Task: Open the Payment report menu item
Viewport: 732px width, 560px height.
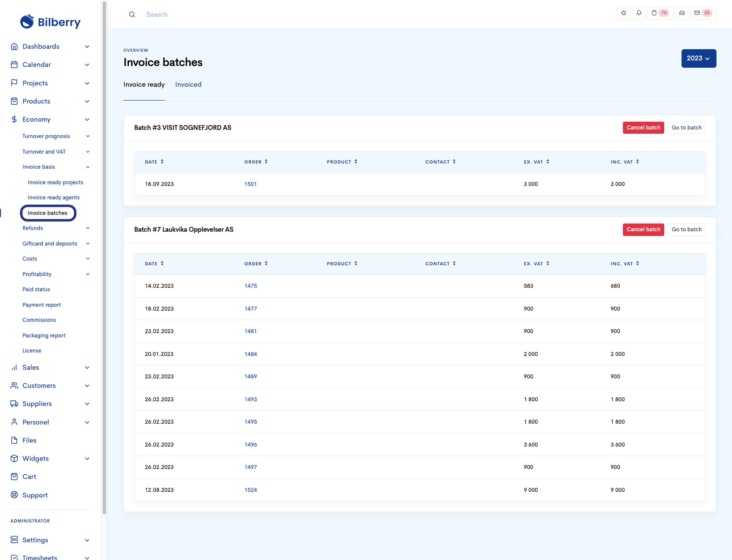Action: point(41,305)
